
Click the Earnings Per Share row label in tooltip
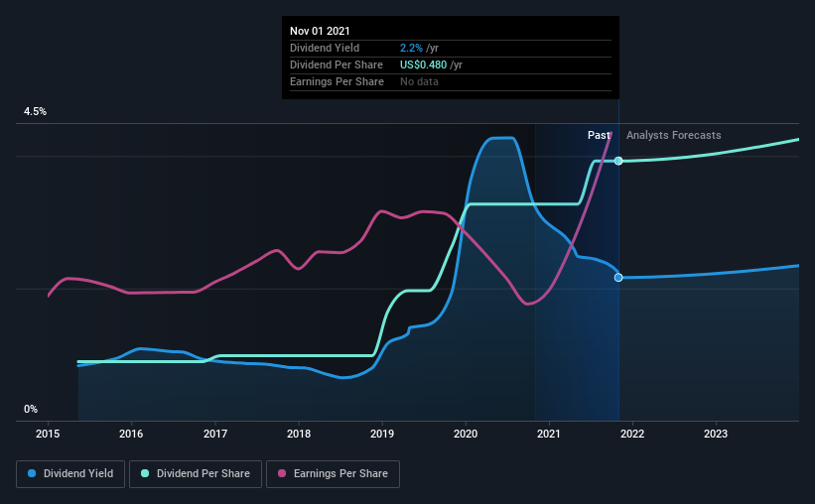click(337, 81)
